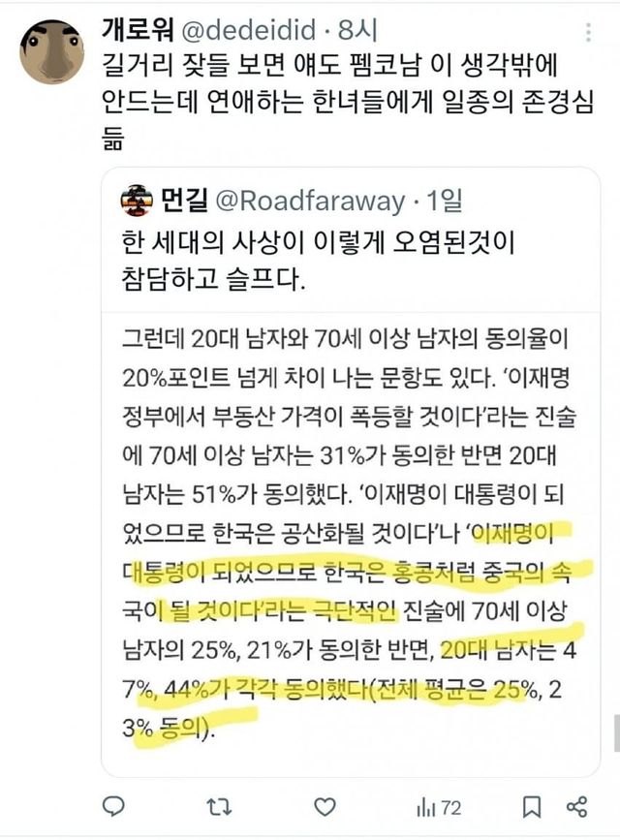Screen dimensions: 620x840
Task: Click the reply speech bubble icon
Action: click(x=113, y=806)
